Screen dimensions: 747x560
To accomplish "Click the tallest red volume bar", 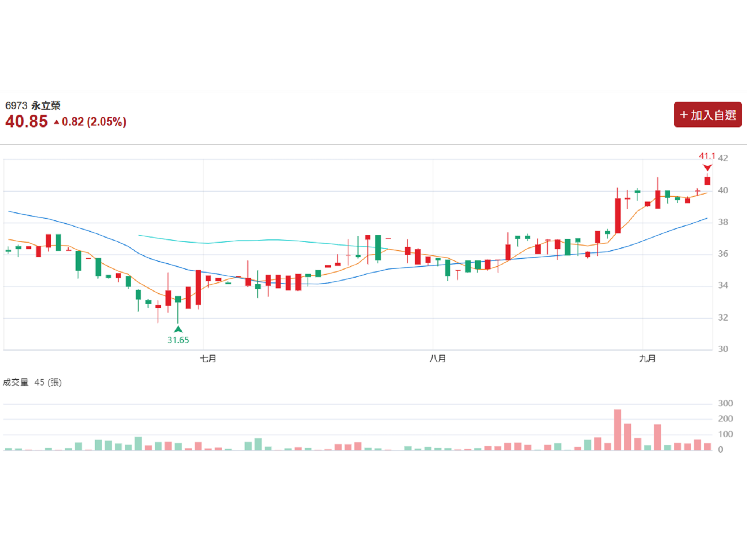I will [x=617, y=430].
